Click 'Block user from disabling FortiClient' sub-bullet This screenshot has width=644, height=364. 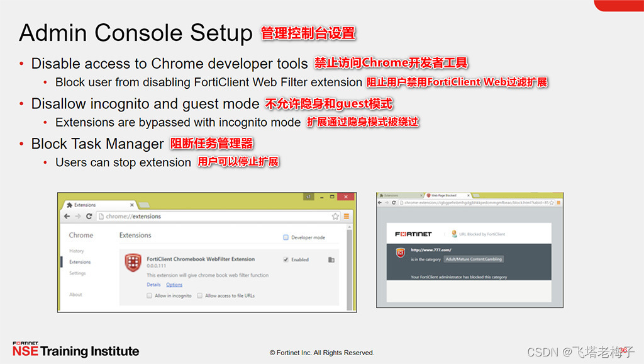(x=209, y=82)
